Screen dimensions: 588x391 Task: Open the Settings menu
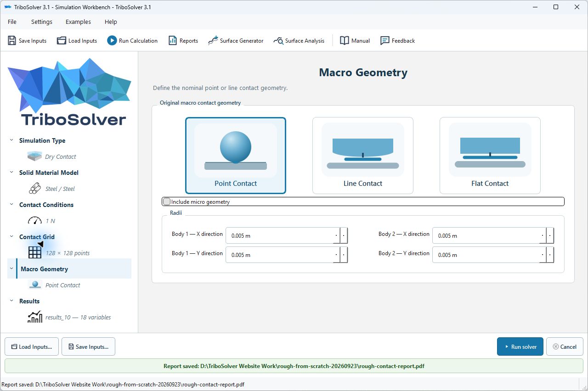pyautogui.click(x=42, y=22)
